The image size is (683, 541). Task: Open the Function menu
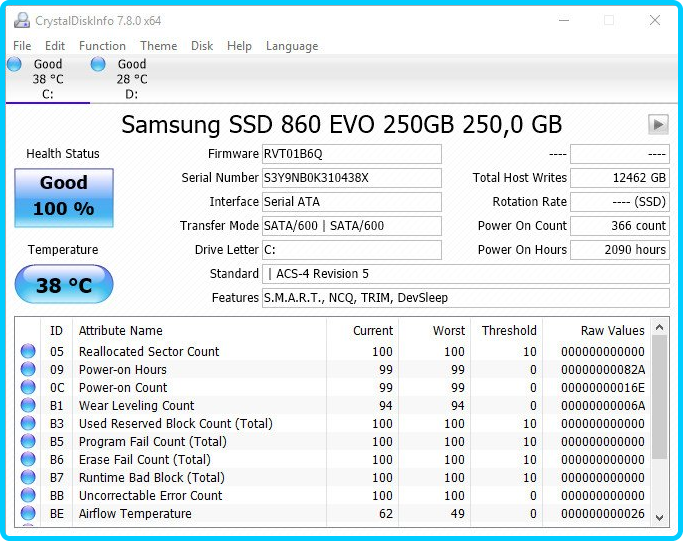(102, 46)
